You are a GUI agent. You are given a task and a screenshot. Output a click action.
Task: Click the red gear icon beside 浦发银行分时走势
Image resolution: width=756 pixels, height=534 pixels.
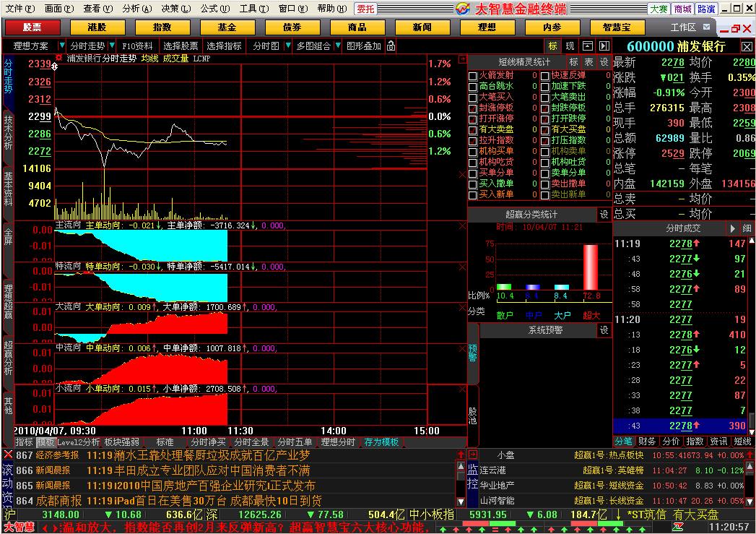(x=58, y=58)
